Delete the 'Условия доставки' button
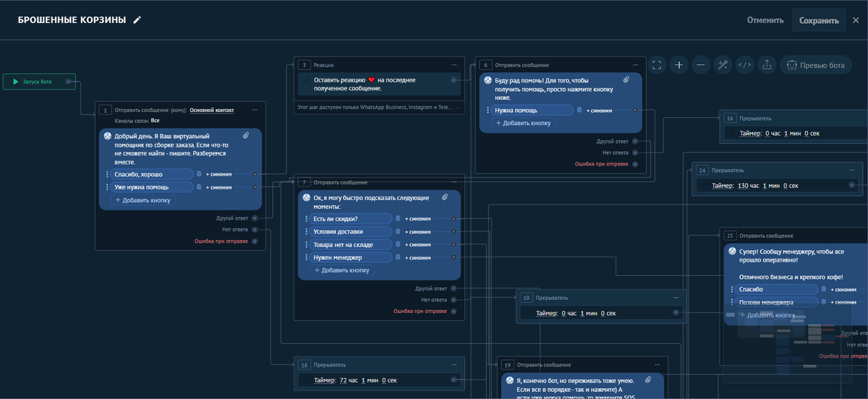The image size is (868, 399). point(398,232)
